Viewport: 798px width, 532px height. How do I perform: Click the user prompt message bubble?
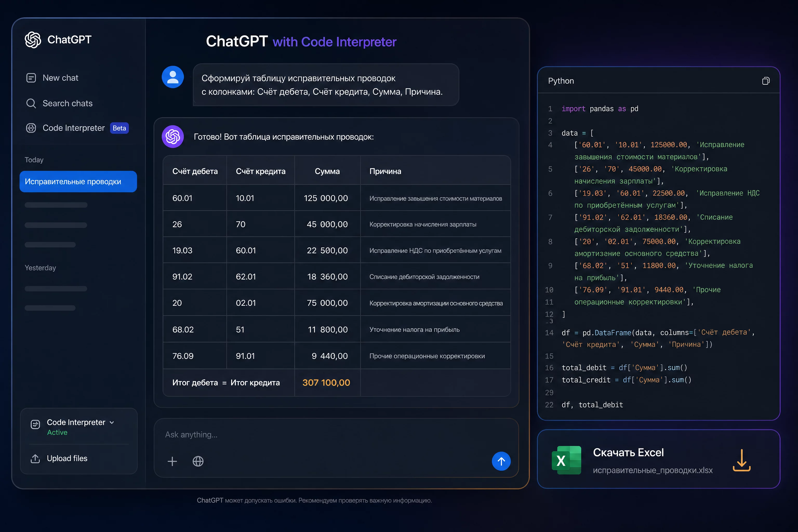click(326, 85)
